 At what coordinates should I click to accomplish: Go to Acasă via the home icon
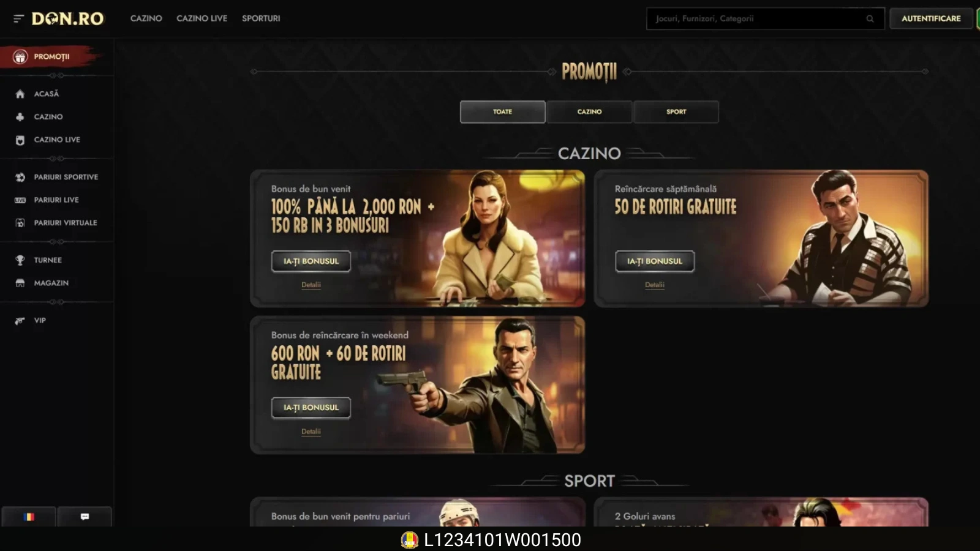pyautogui.click(x=20, y=94)
